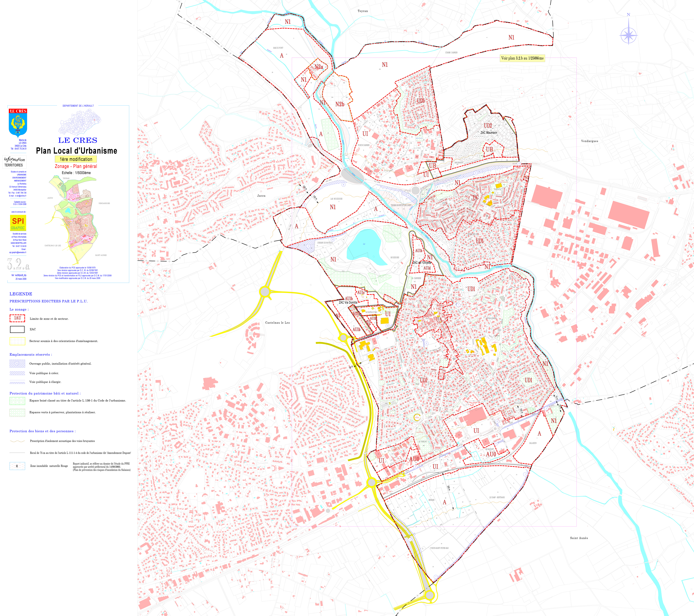Click 'PRESCRIPTIONS EDICTEES PAR LE P.L.U.' heading
The width and height of the screenshot is (694, 616).
(49, 301)
